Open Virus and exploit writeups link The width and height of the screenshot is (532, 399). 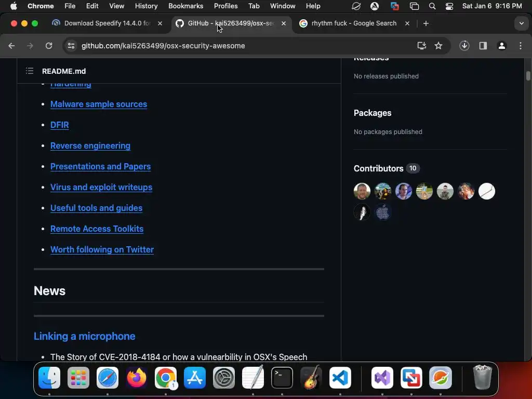click(101, 187)
